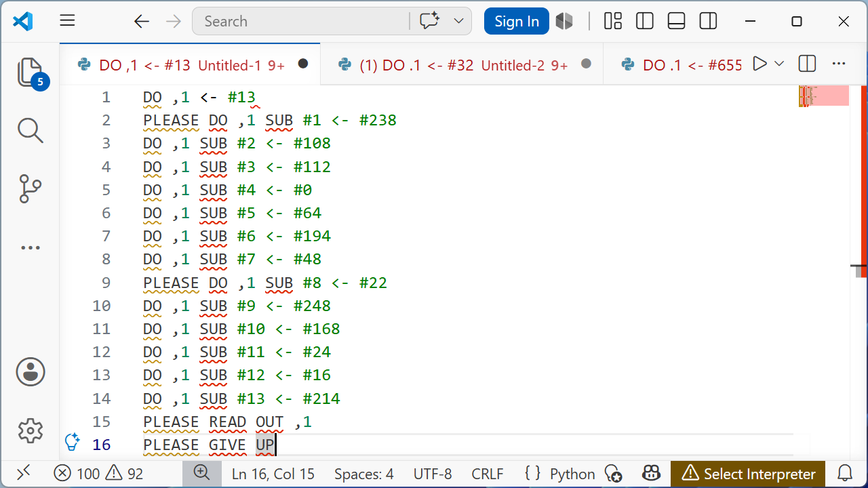The height and width of the screenshot is (488, 868).
Task: Open the Search view in activity bar
Action: point(31,130)
